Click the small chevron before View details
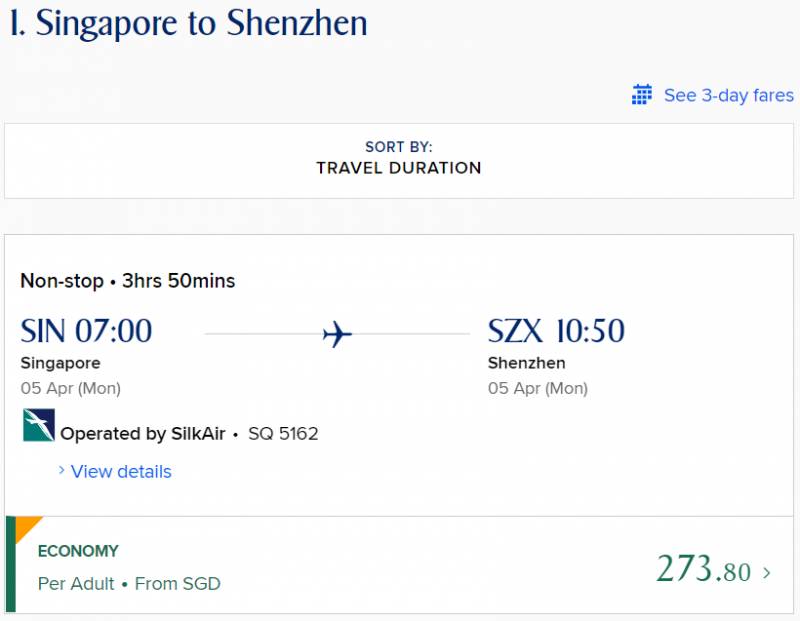This screenshot has height=621, width=800. point(61,470)
